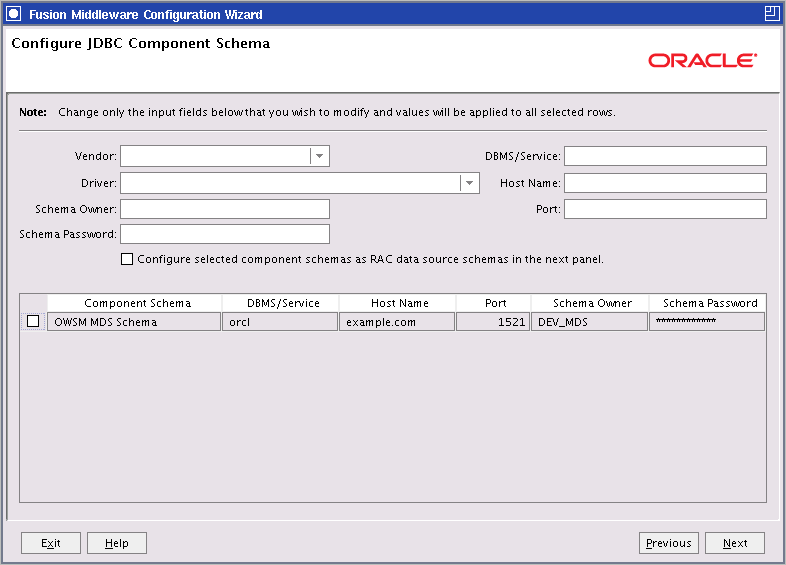Screen dimensions: 786x565
Task: Click the Help button
Action: (117, 543)
